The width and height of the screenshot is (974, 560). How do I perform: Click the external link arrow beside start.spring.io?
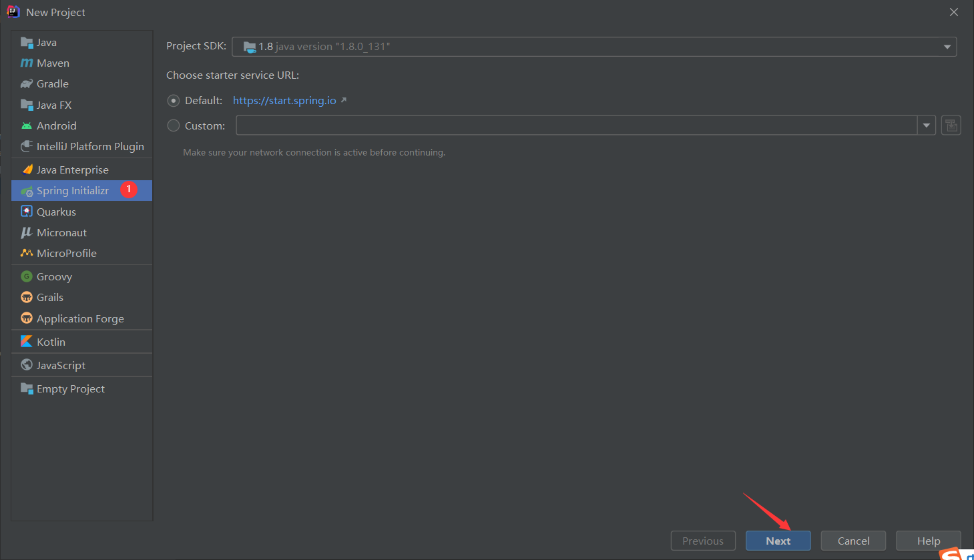point(344,100)
